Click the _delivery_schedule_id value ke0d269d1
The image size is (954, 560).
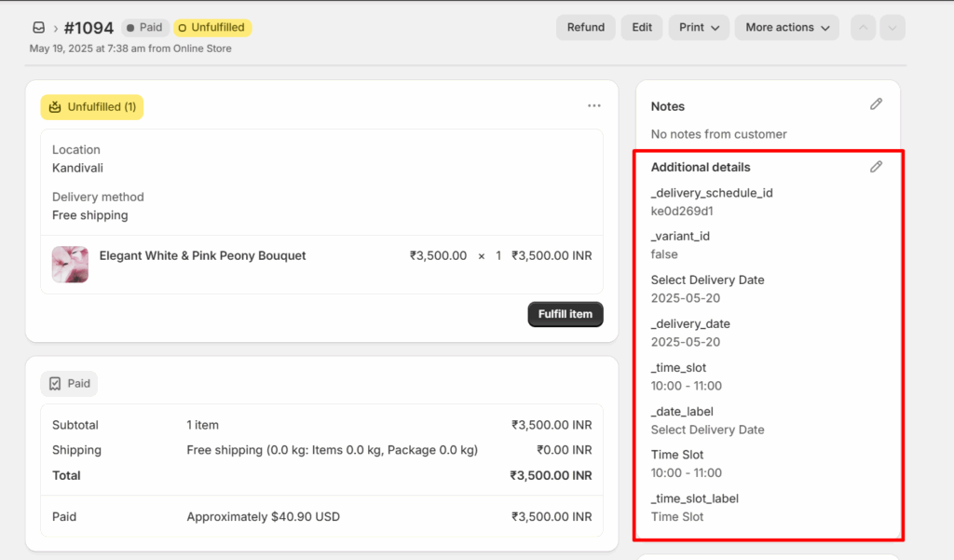pos(682,211)
